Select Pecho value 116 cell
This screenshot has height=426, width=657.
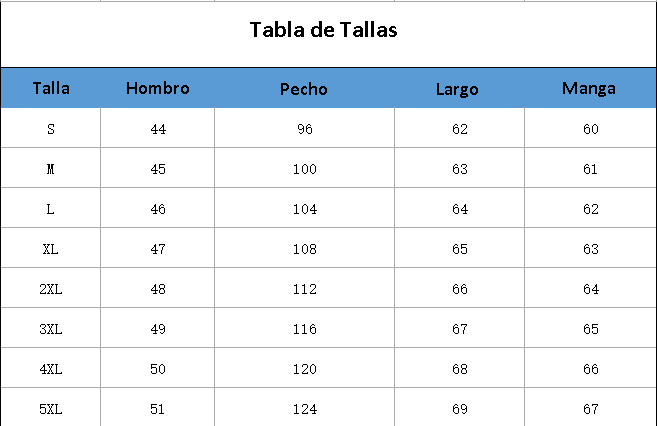304,329
